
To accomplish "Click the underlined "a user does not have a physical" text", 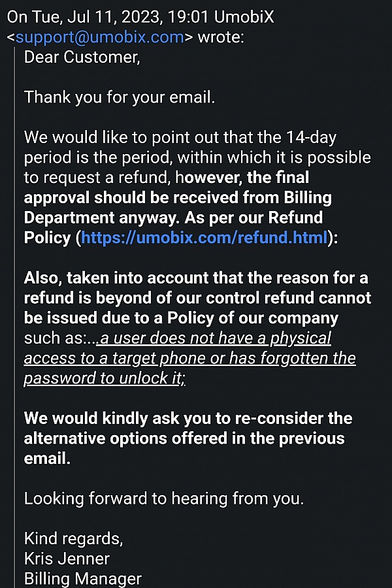I will coord(214,338).
